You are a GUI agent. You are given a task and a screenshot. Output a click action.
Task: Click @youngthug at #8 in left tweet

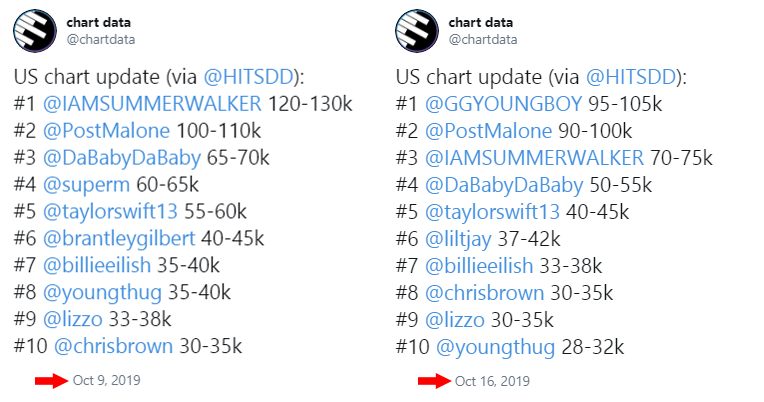pyautogui.click(x=102, y=293)
